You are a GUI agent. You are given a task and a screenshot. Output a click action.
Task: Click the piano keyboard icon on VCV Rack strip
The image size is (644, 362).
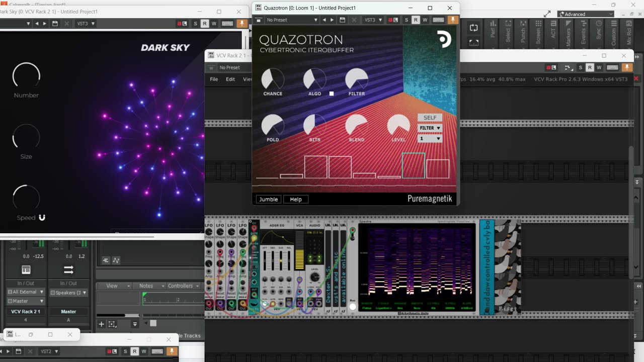[x=26, y=270]
